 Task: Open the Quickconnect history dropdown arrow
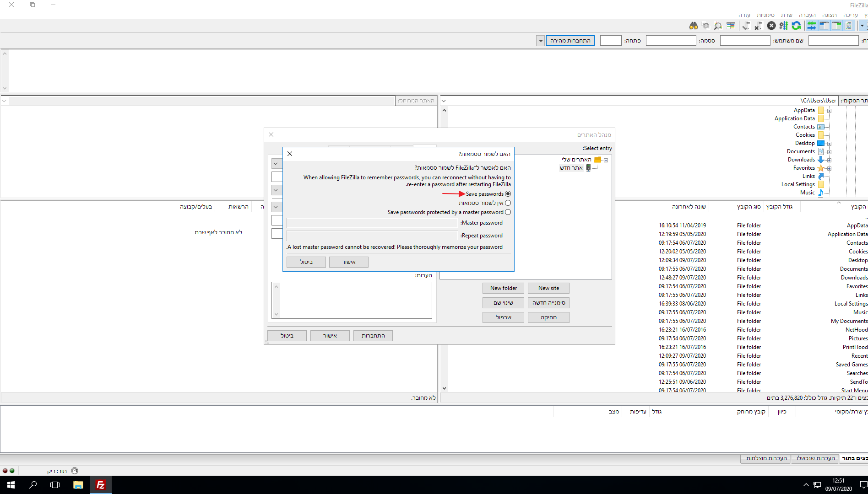541,41
